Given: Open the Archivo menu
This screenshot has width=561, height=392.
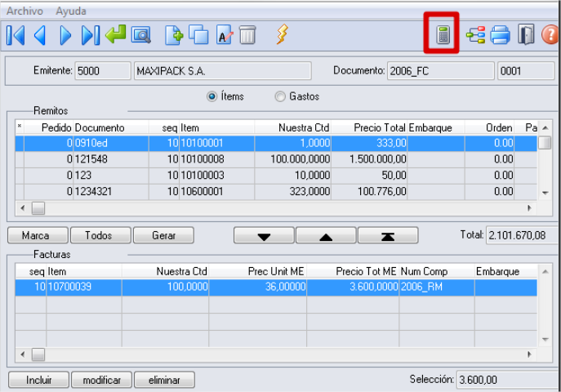Looking at the screenshot, I should (x=24, y=11).
